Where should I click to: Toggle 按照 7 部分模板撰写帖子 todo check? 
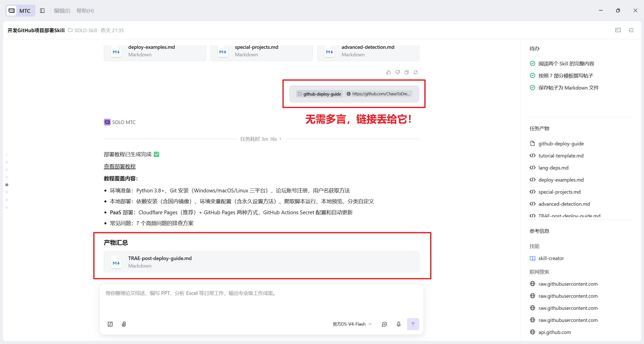(533, 75)
